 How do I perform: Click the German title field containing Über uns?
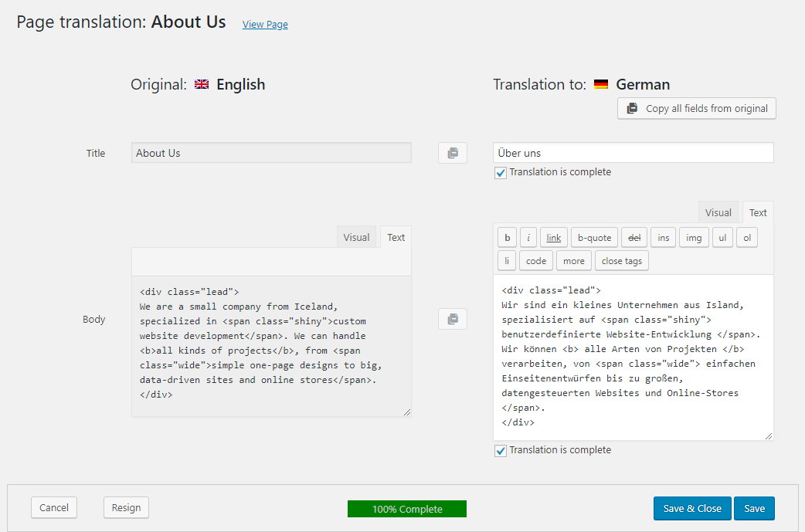[633, 152]
